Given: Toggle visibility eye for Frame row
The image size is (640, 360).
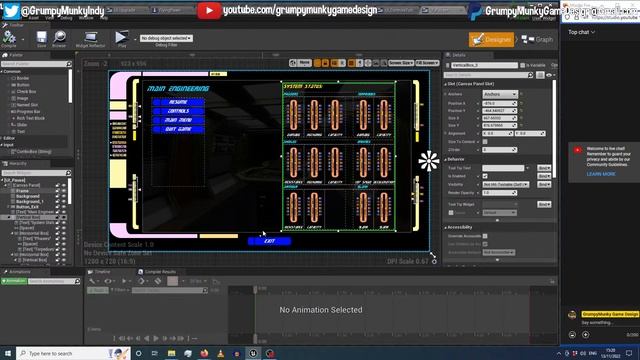Looking at the screenshot, I should pos(64,191).
